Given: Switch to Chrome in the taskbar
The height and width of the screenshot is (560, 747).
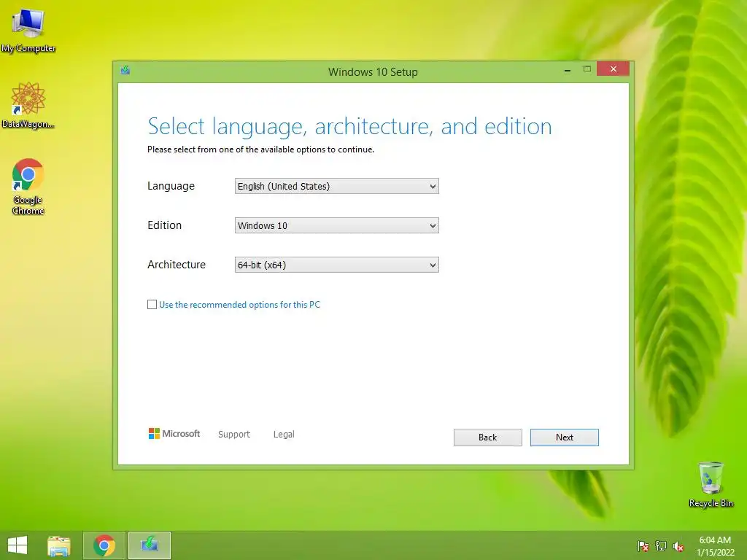Looking at the screenshot, I should 104,545.
